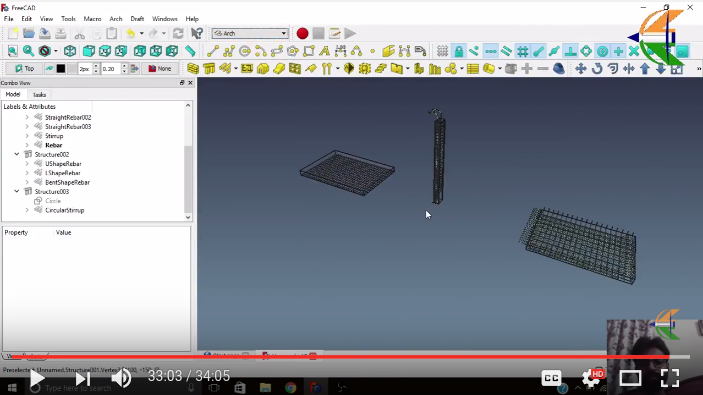Toggle closed captions on video player
Image resolution: width=703 pixels, height=395 pixels.
(551, 378)
